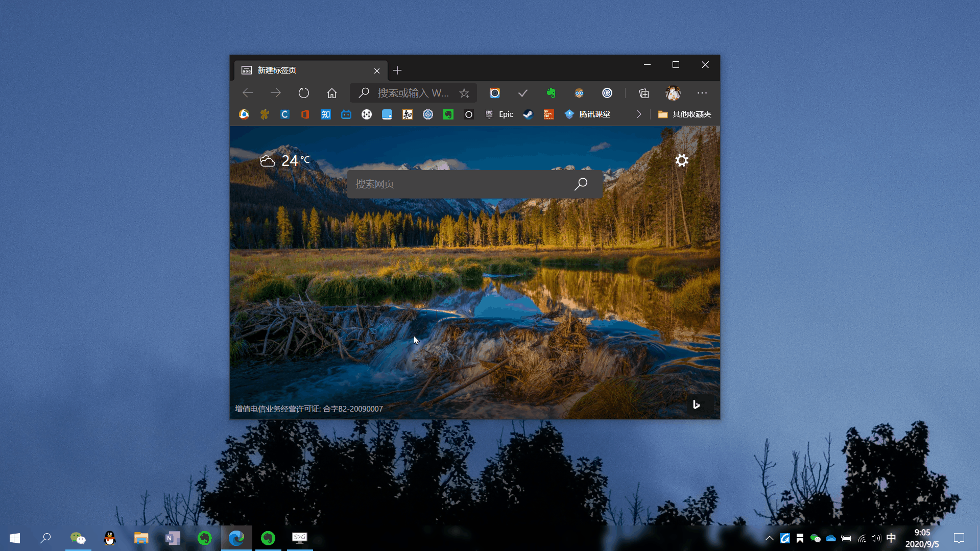This screenshot has height=551, width=980.
Task: Expand the hidden favorites overflow chevron
Action: tap(639, 114)
